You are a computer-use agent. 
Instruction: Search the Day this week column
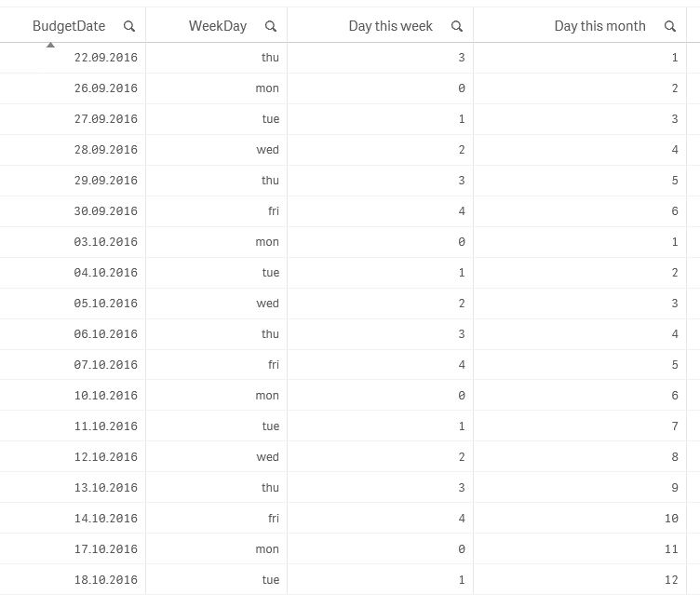point(457,26)
